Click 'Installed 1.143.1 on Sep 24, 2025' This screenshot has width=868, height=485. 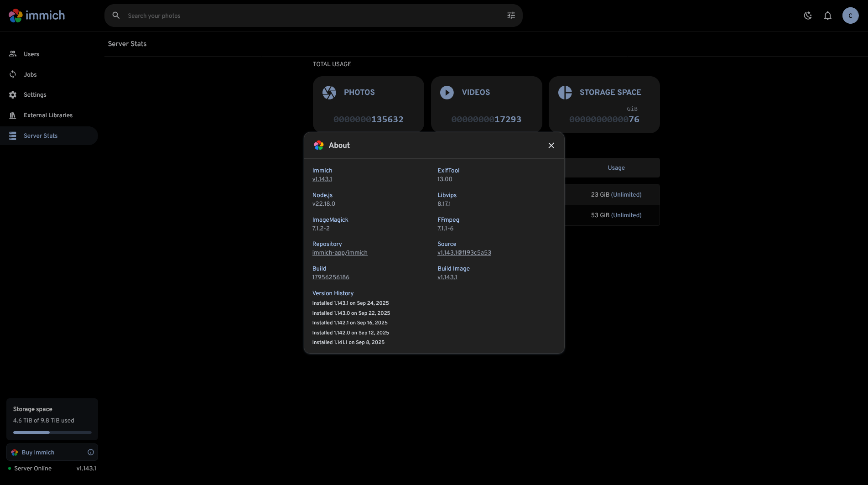tap(350, 303)
